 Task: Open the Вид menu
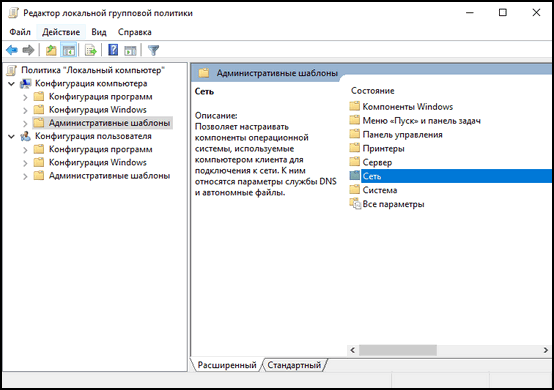pyautogui.click(x=99, y=32)
